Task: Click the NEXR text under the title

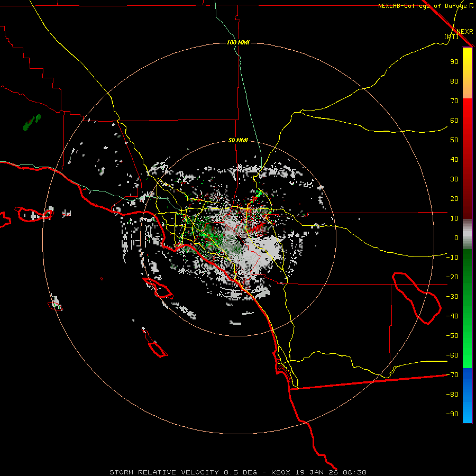Action: tap(465, 32)
